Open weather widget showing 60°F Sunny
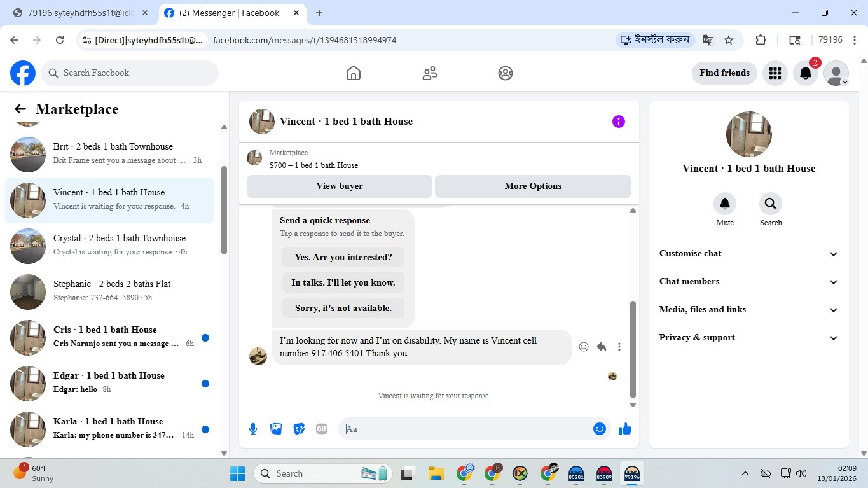 click(33, 473)
